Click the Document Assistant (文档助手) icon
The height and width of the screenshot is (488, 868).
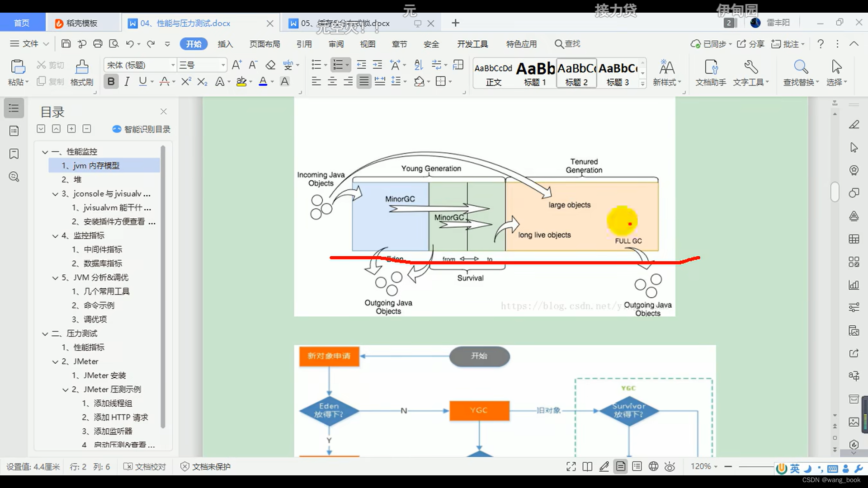[711, 67]
